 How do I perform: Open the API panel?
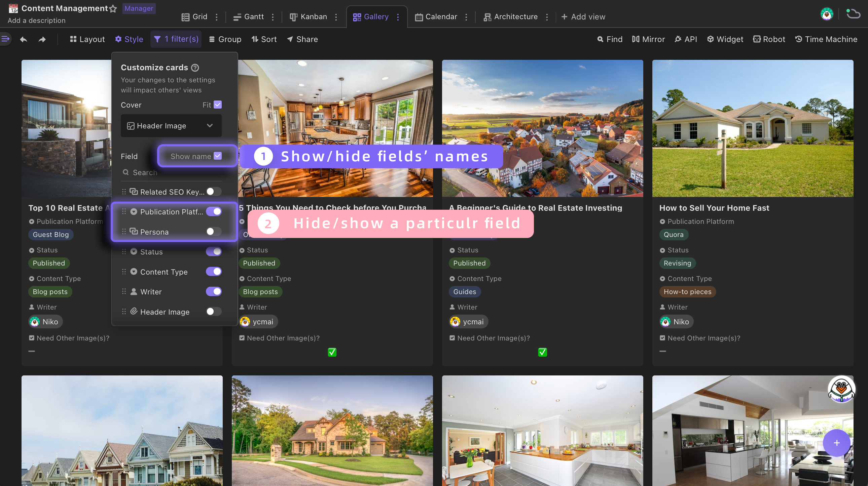[x=686, y=39]
